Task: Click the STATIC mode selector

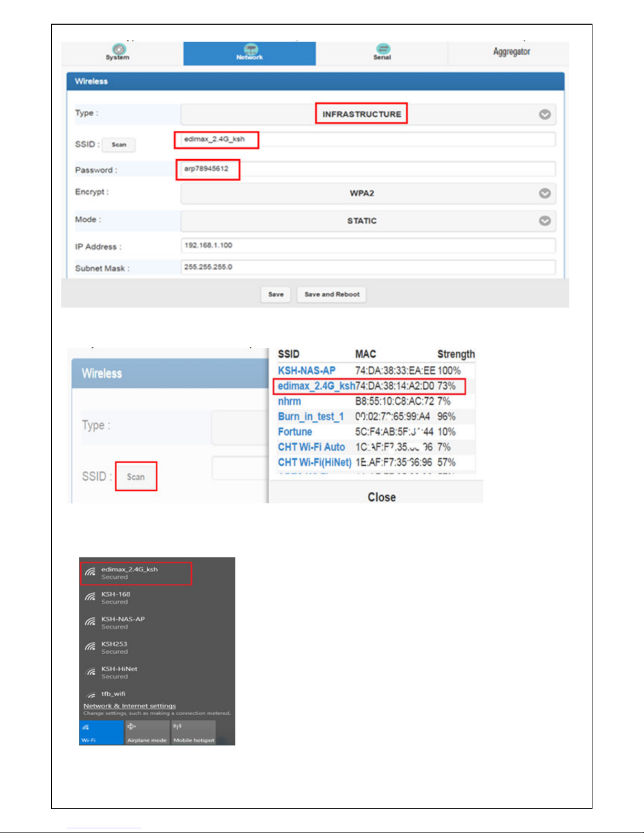Action: [x=368, y=221]
